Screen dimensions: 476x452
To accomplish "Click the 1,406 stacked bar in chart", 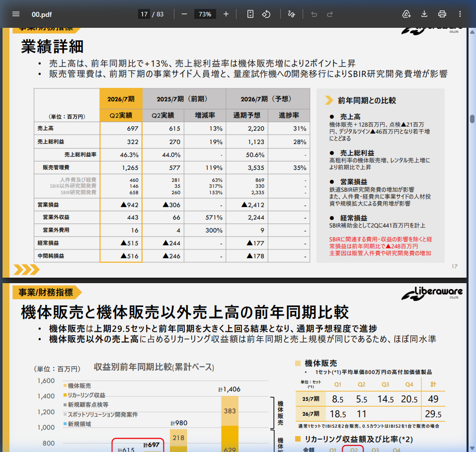I will pyautogui.click(x=230, y=422).
